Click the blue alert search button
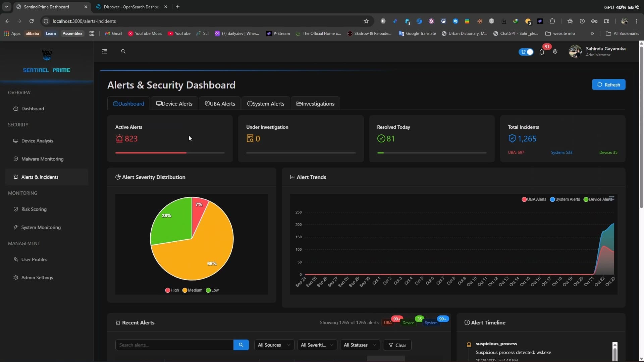The width and height of the screenshot is (644, 362). tap(241, 345)
